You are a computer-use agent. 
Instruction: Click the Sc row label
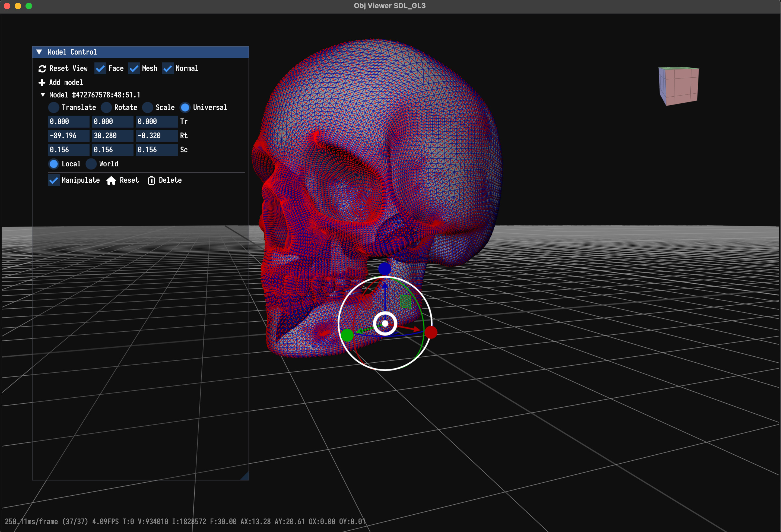(x=184, y=150)
